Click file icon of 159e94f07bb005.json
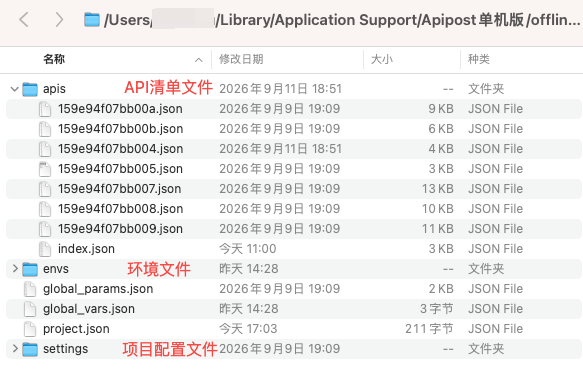The image size is (583, 371). click(45, 169)
